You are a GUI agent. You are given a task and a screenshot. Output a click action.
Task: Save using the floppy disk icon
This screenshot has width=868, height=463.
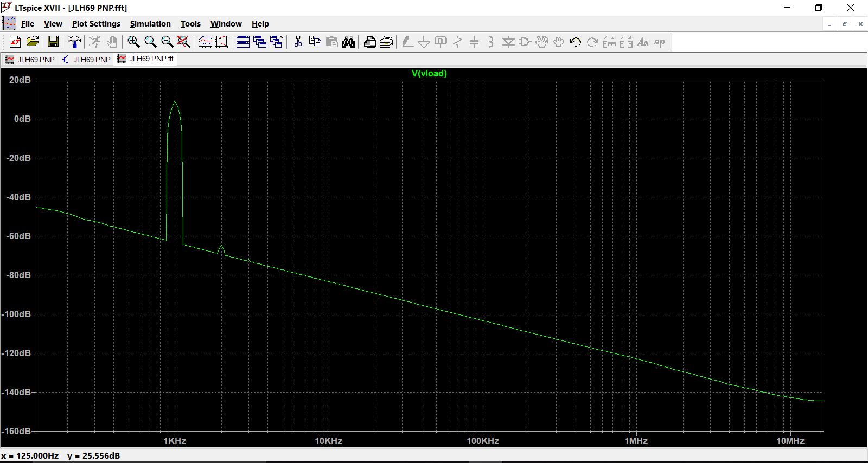(53, 42)
